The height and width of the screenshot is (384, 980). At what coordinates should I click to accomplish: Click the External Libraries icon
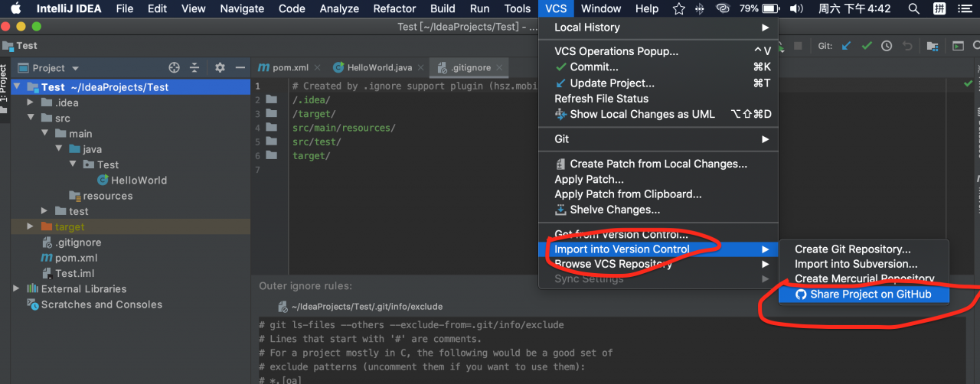32,288
